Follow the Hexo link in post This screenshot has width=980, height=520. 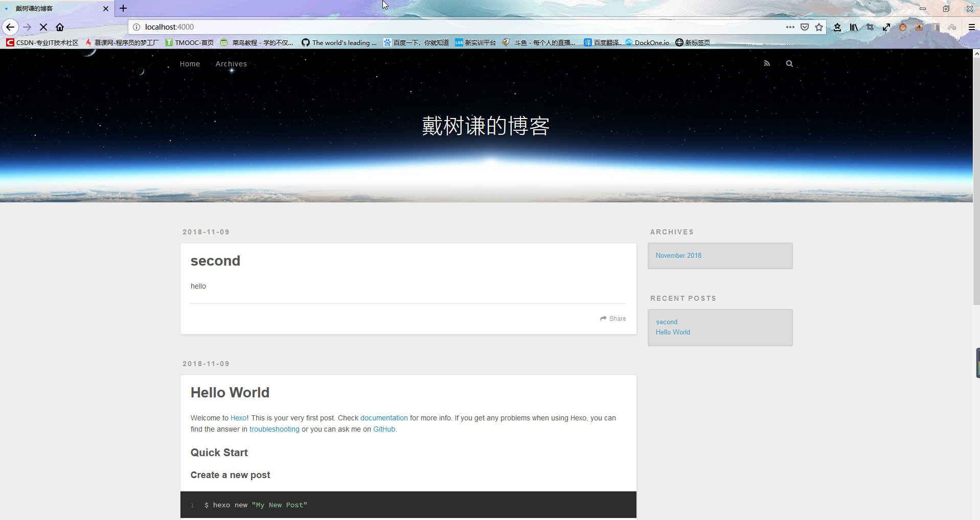(238, 418)
